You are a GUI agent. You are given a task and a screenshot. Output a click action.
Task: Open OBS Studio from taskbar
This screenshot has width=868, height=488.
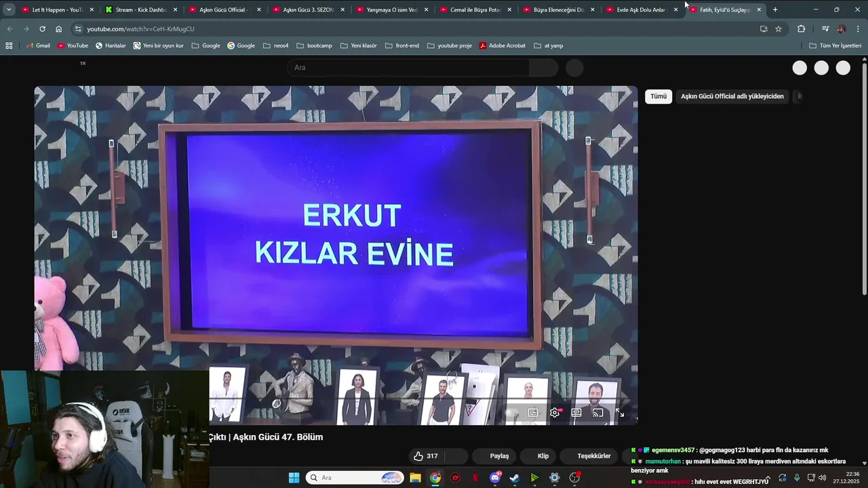click(x=574, y=478)
